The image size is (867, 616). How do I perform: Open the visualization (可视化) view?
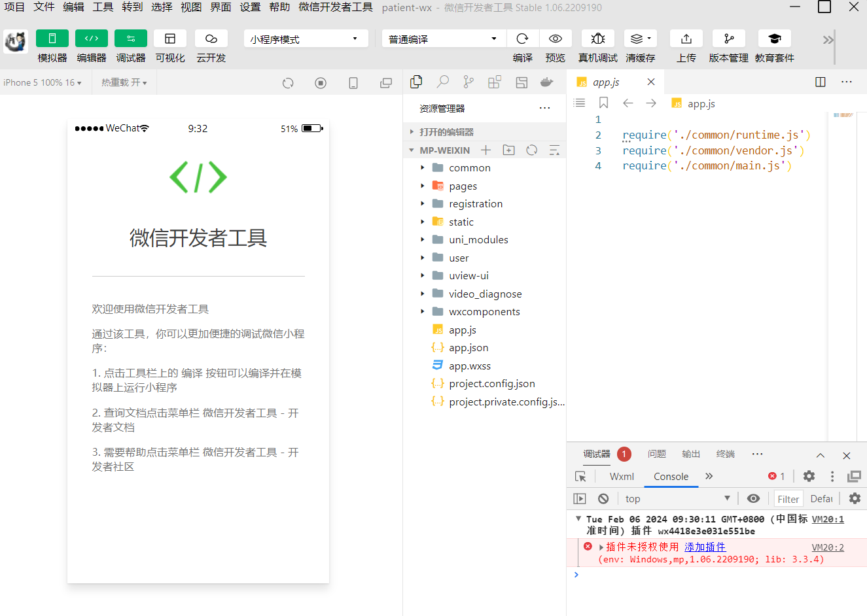(x=170, y=39)
